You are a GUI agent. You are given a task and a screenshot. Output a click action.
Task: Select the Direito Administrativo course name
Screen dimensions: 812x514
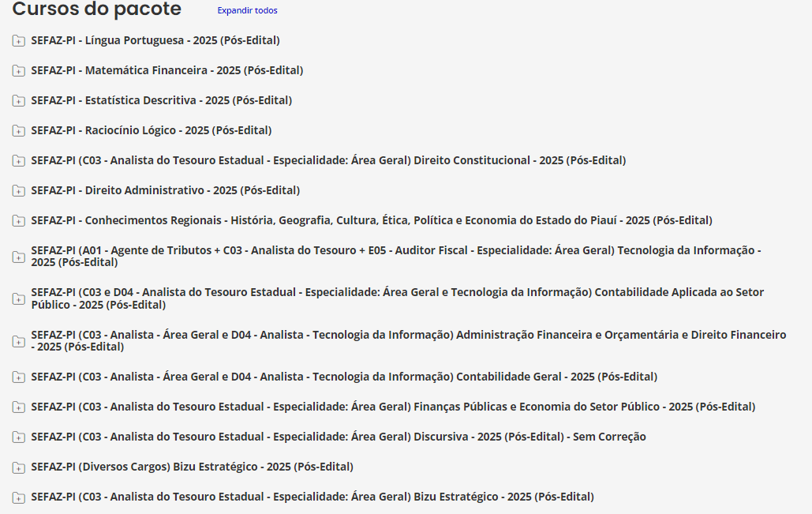164,190
